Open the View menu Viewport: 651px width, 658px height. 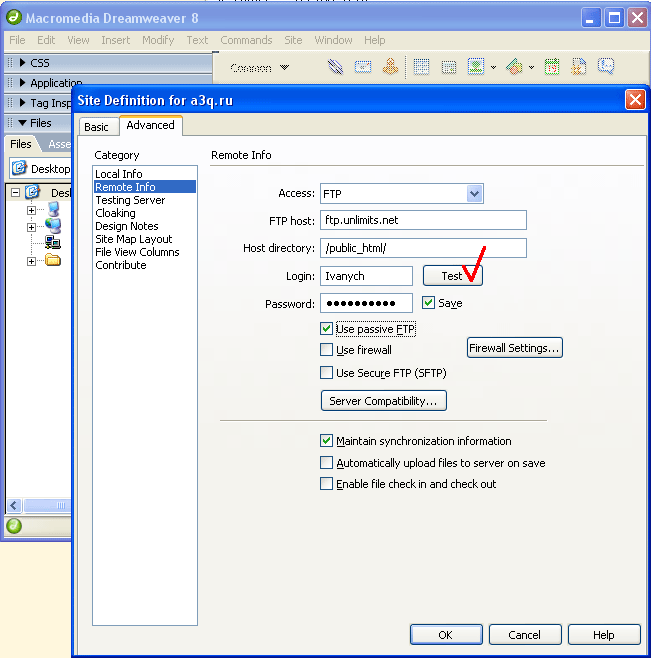pos(78,40)
